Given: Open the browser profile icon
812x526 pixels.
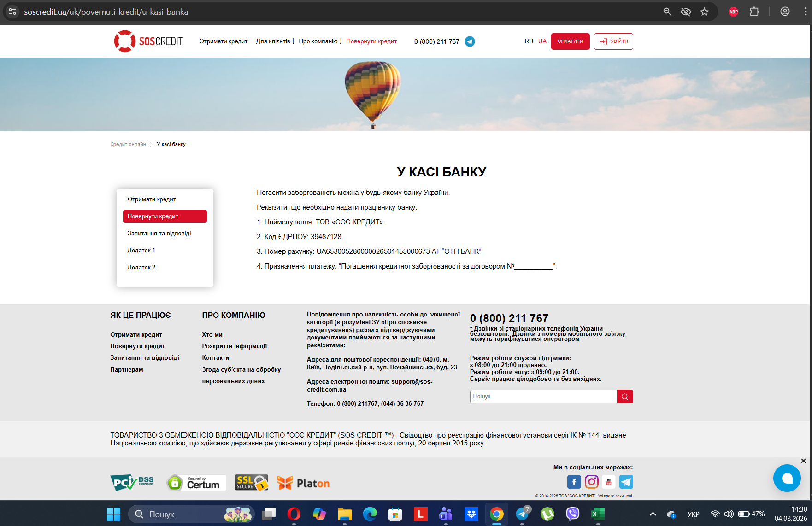Looking at the screenshot, I should (x=785, y=12).
